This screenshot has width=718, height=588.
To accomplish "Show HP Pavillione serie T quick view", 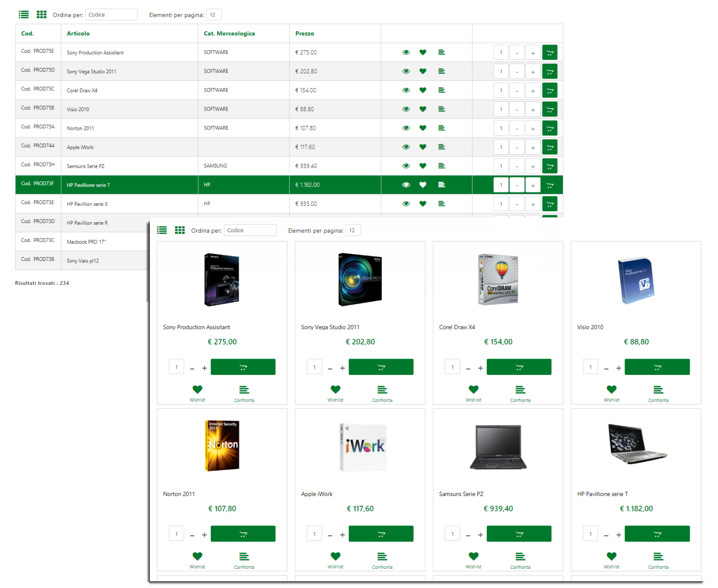I will (x=406, y=185).
